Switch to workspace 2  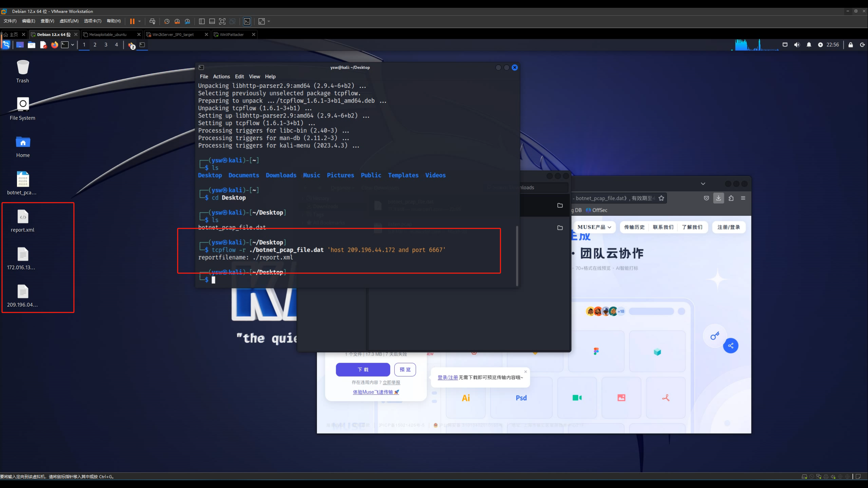coord(95,45)
